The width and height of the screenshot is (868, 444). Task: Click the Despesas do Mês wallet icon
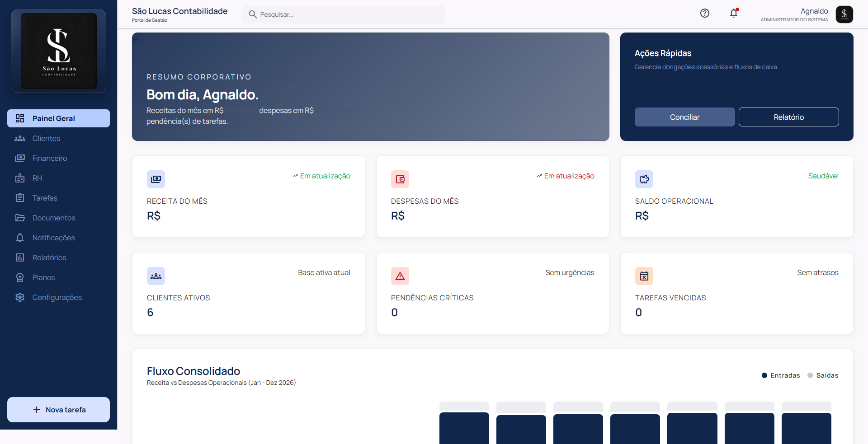(400, 179)
